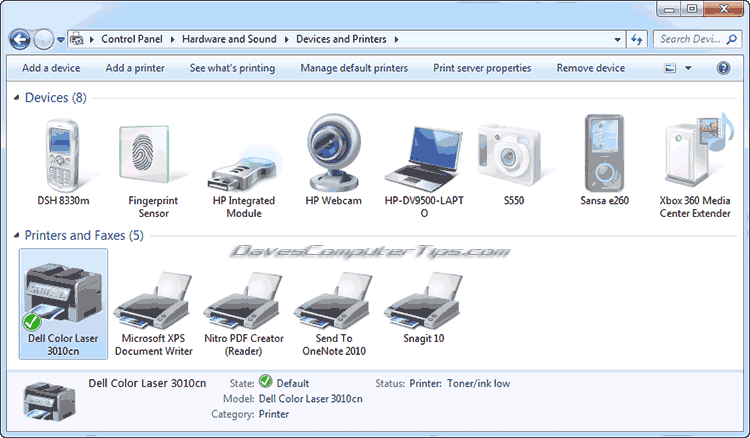Open See what's printing

click(232, 68)
